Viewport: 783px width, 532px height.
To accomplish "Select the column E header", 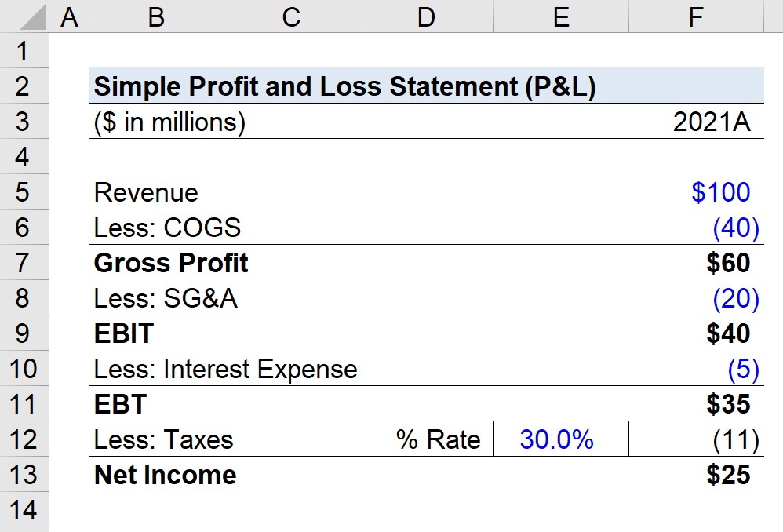I will [560, 16].
